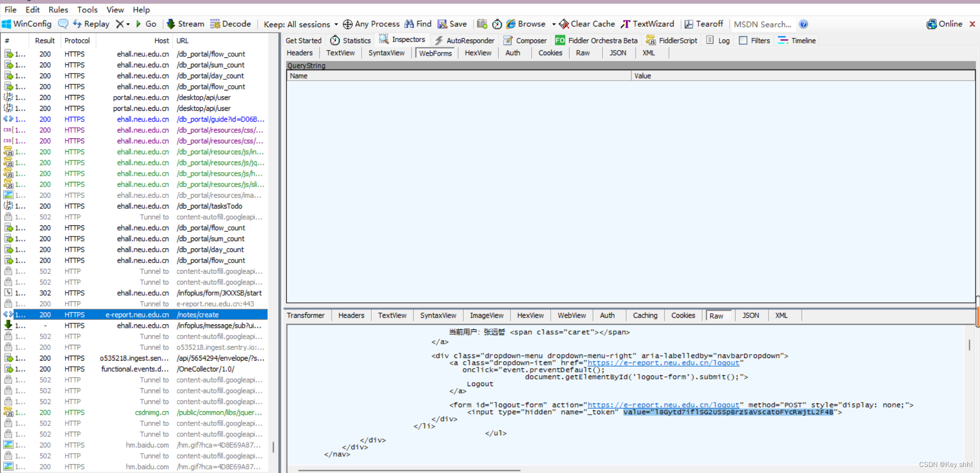Click the response Raw vertical scrollbar

969,345
